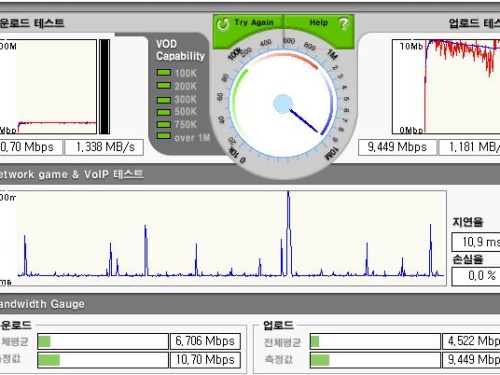Image resolution: width=500 pixels, height=375 pixels.
Task: Click the 0.0 % loss rate box
Action: 476,276
